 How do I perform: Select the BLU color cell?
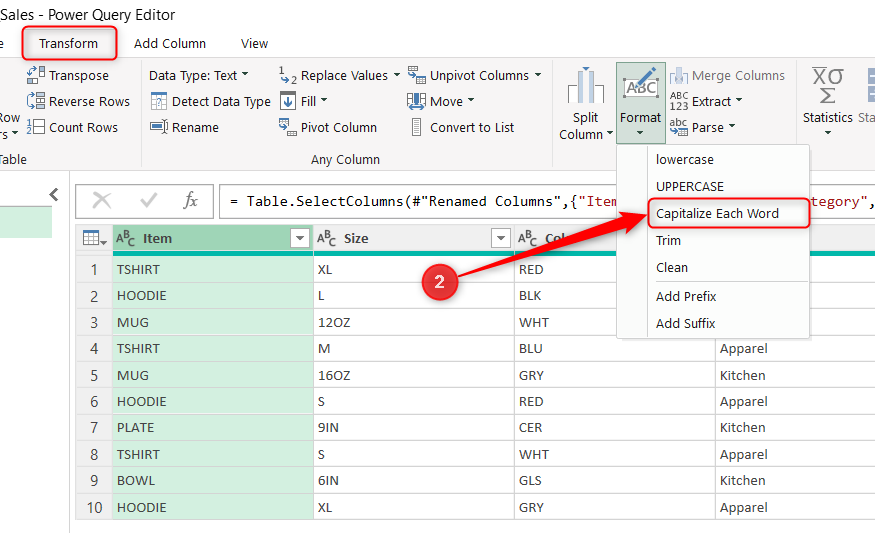614,348
